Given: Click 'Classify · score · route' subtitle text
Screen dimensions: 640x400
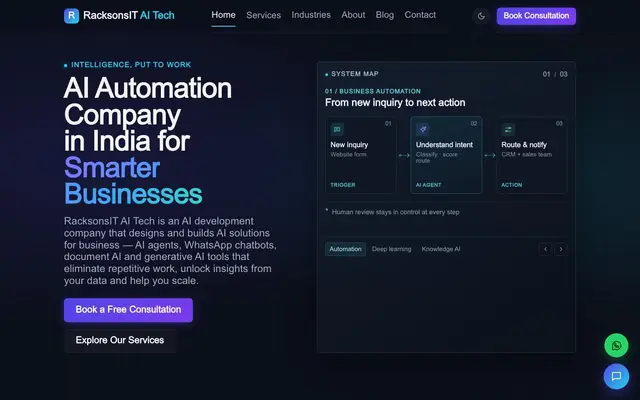Looking at the screenshot, I should point(437,158).
